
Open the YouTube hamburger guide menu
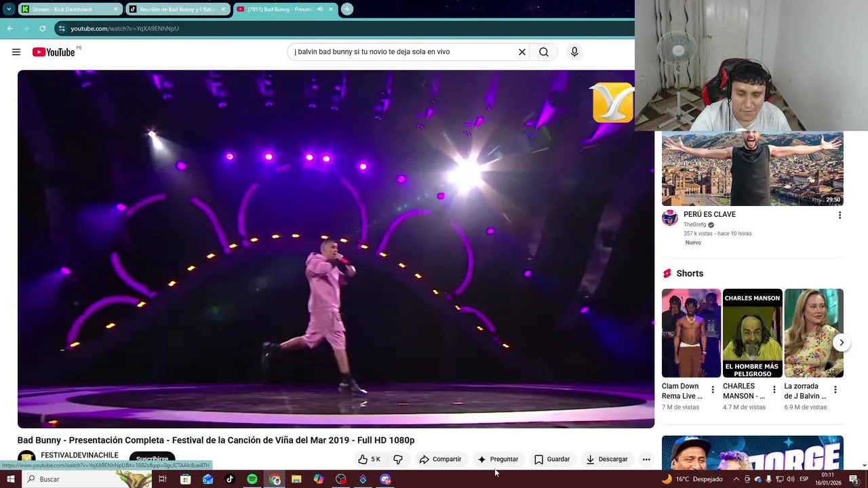16,52
